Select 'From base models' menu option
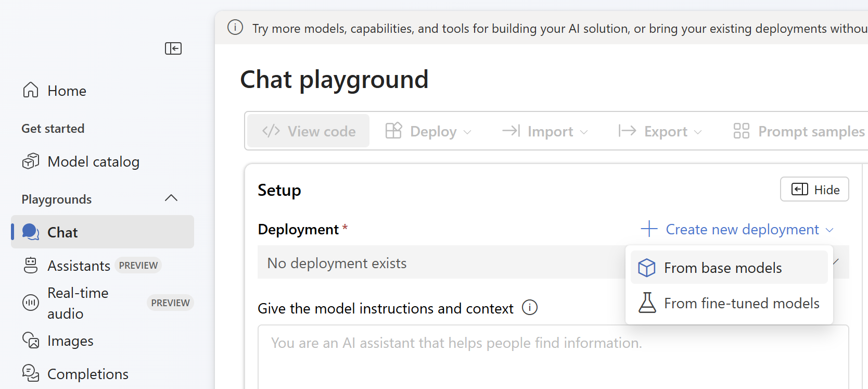 click(729, 267)
